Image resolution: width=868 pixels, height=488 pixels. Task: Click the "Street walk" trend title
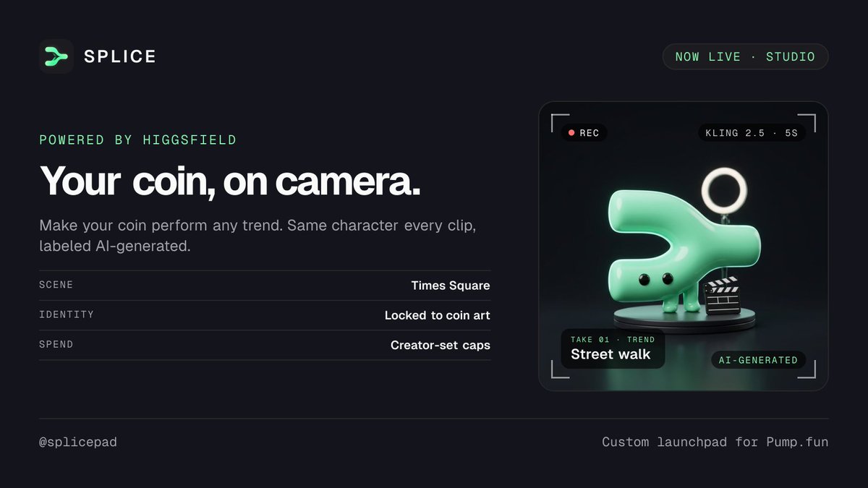point(610,354)
